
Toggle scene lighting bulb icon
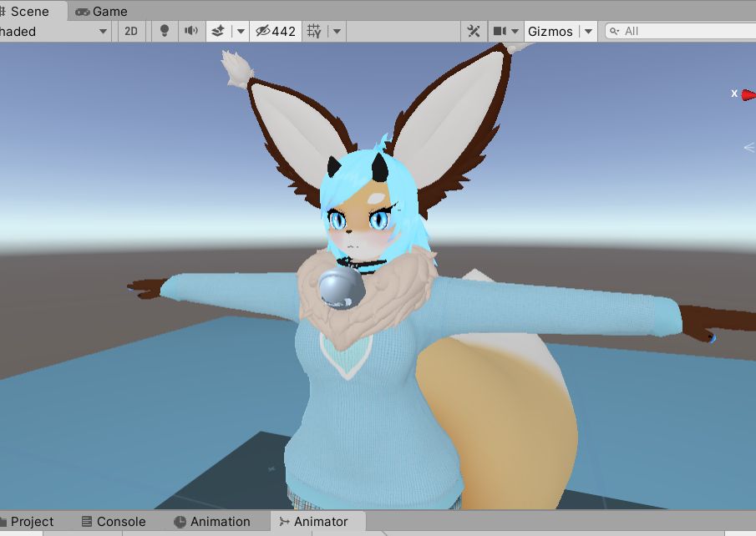tap(165, 32)
